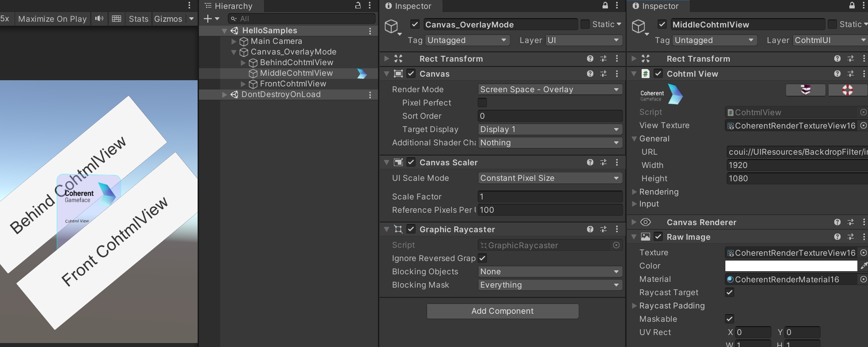Open Target Display dropdown
The height and width of the screenshot is (347, 868).
(550, 129)
